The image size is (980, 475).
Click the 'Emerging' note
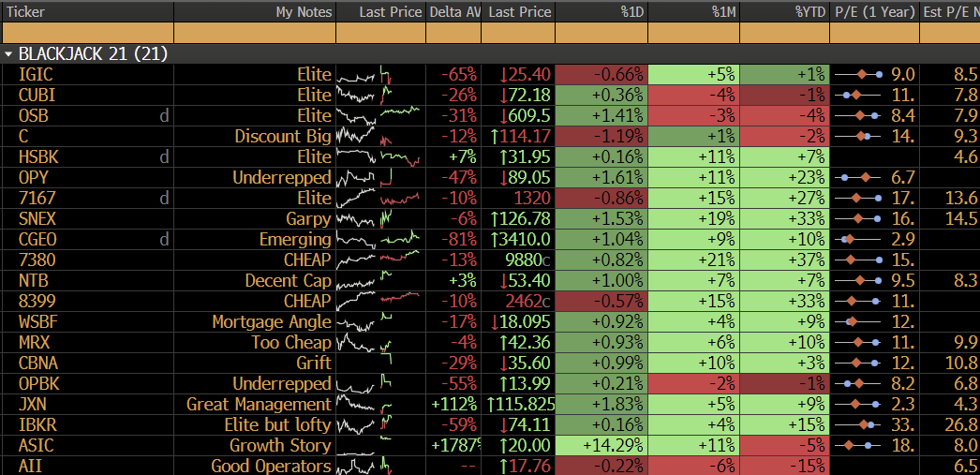[295, 240]
